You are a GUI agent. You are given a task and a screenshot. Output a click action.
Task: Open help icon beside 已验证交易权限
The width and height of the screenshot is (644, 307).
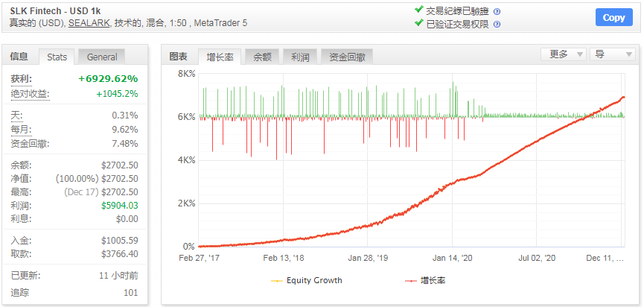(x=497, y=25)
